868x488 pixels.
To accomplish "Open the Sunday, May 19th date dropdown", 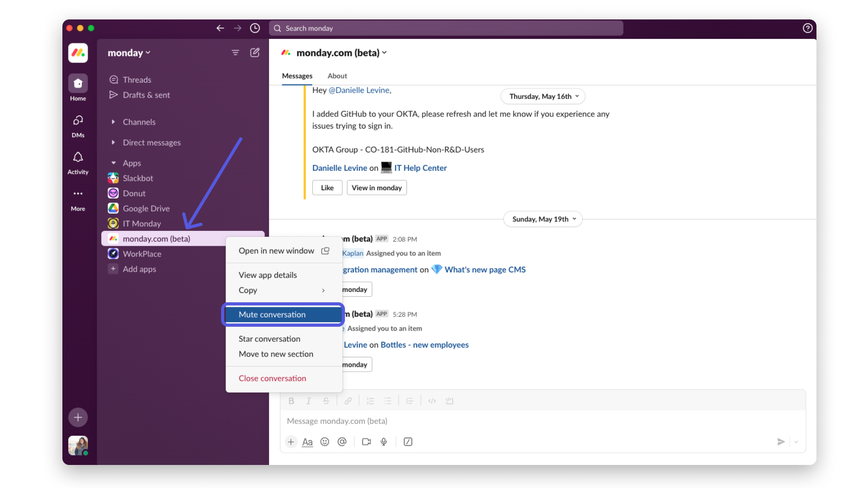I will (x=543, y=219).
